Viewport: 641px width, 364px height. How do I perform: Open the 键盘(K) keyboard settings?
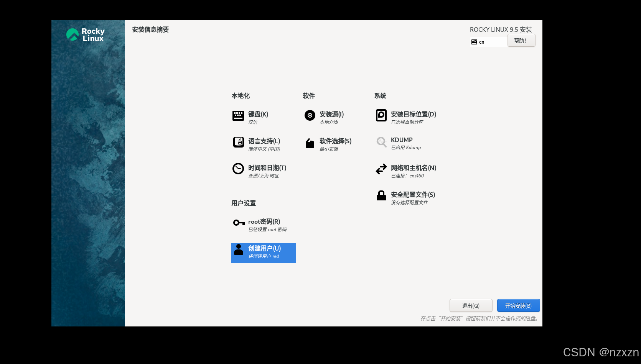[x=258, y=114]
